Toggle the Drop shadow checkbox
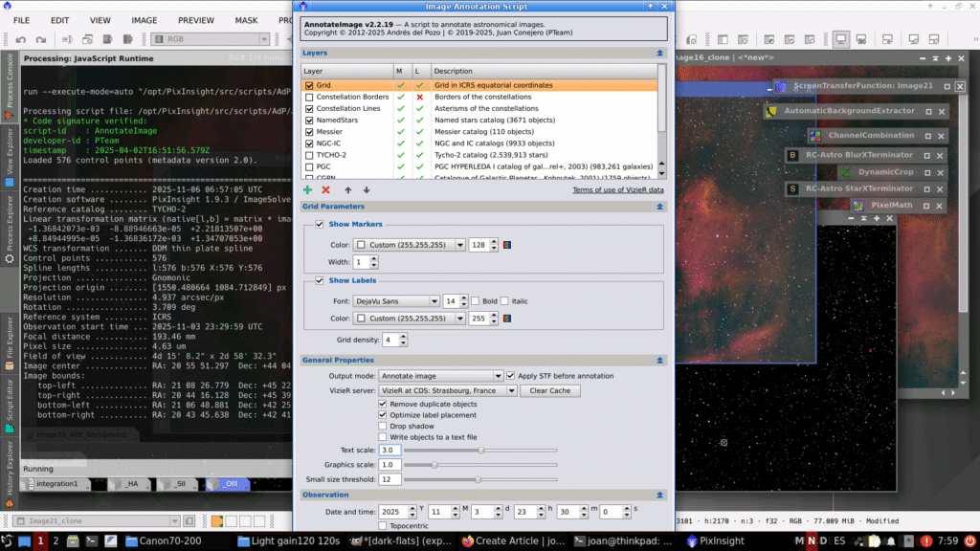980x551 pixels. 384,426
